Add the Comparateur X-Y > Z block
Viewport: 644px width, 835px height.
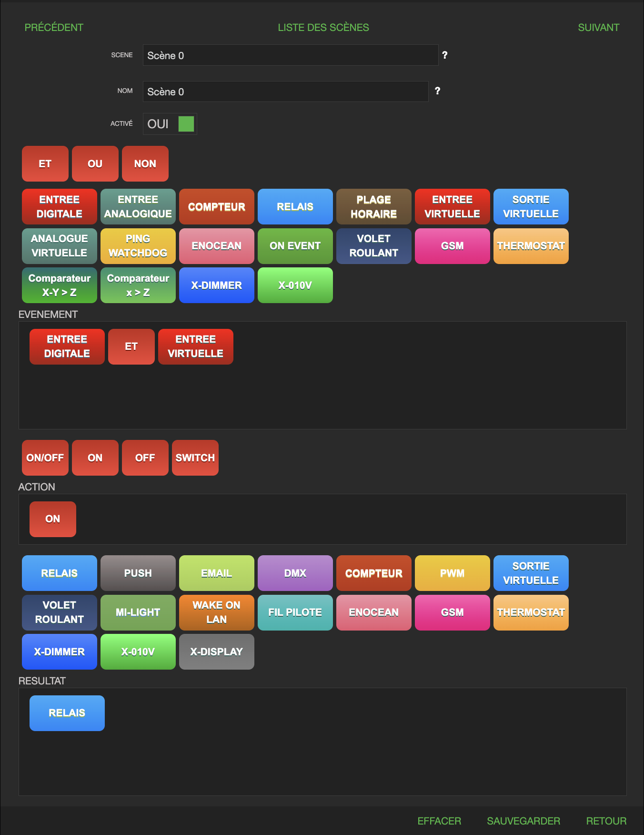(x=59, y=285)
